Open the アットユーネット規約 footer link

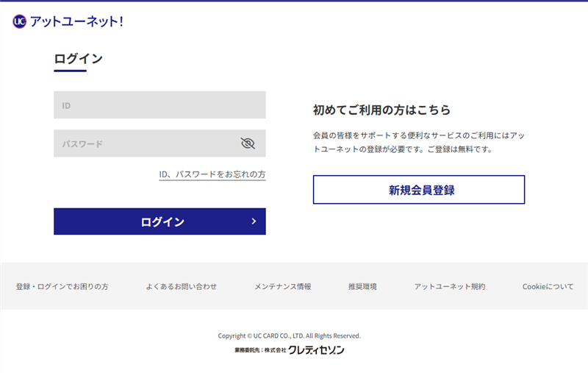(449, 286)
